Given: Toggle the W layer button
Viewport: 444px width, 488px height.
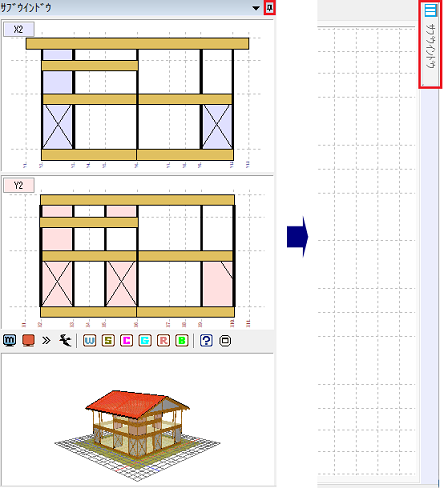Looking at the screenshot, I should coord(90,341).
